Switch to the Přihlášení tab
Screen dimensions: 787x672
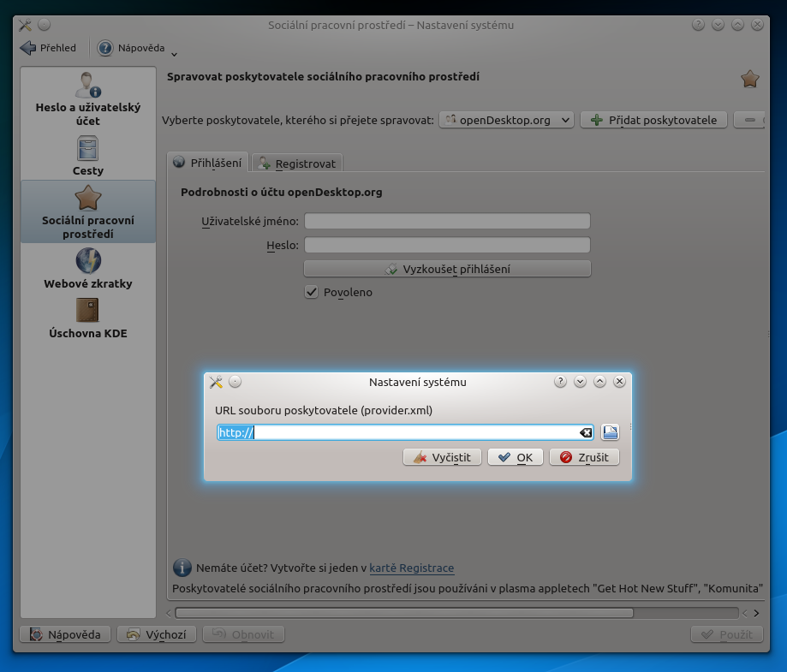click(208, 163)
